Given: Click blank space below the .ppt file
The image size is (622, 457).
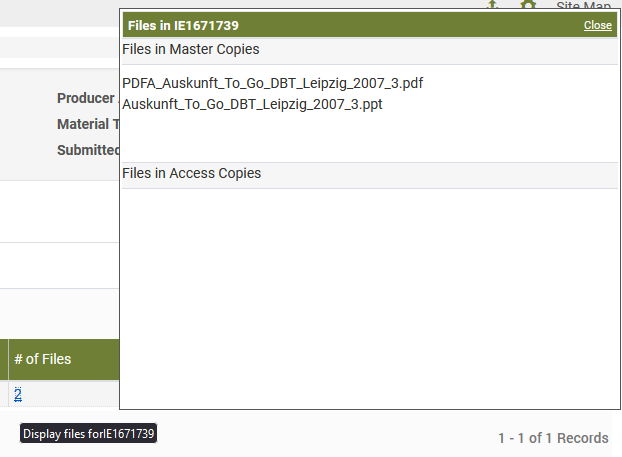Looking at the screenshot, I should [368, 136].
